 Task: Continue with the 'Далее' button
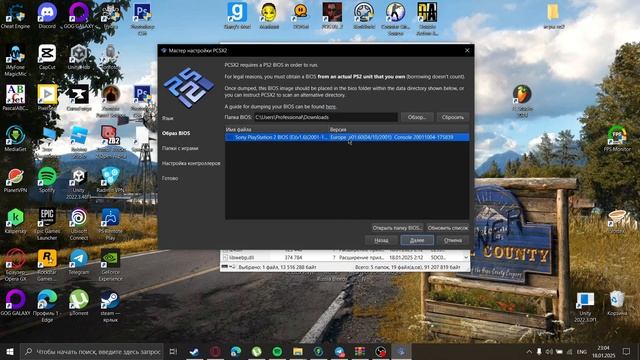417,240
